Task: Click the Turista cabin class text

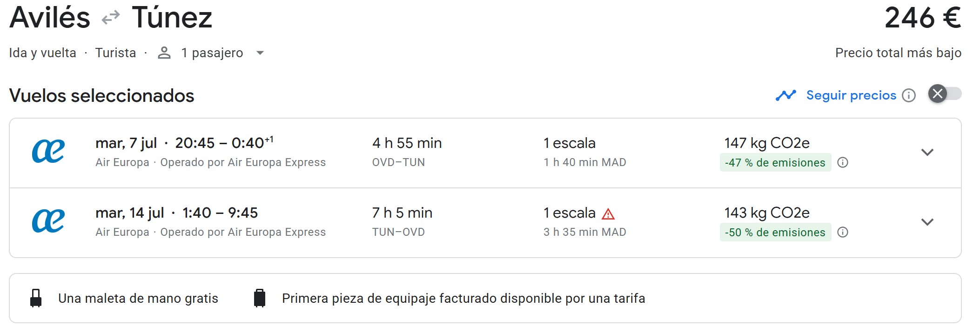Action: pos(115,53)
